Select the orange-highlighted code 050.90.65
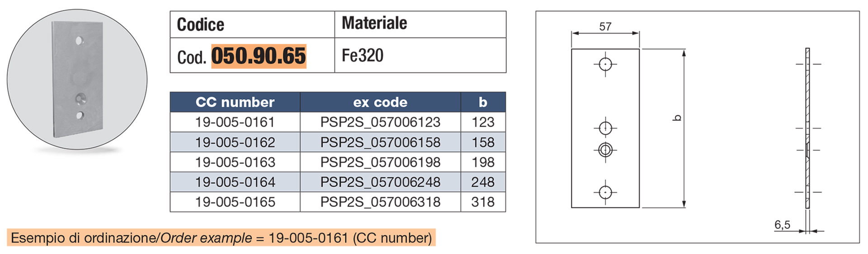Screen dimensions: 868x254 coord(259,56)
